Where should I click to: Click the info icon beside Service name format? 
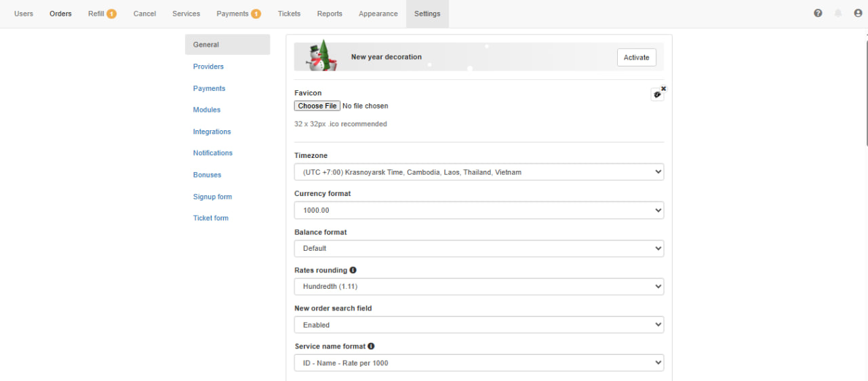click(371, 346)
